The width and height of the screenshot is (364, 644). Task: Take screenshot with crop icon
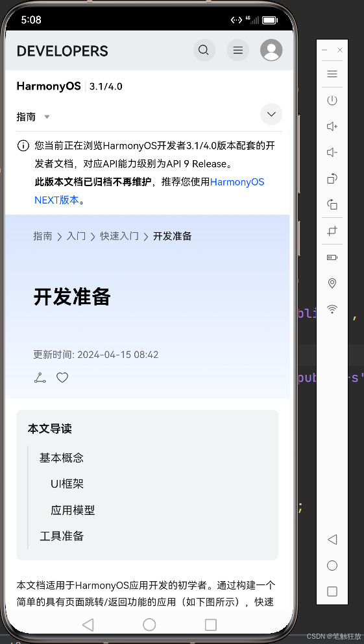(x=332, y=231)
